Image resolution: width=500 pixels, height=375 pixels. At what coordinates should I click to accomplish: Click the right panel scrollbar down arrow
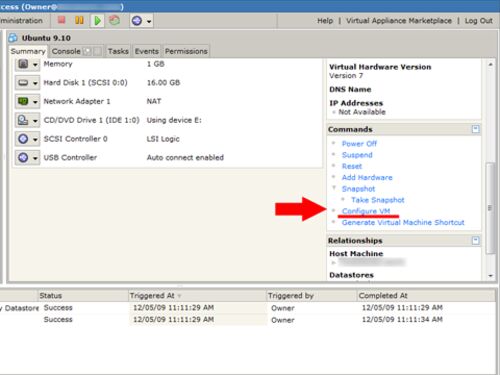click(490, 276)
